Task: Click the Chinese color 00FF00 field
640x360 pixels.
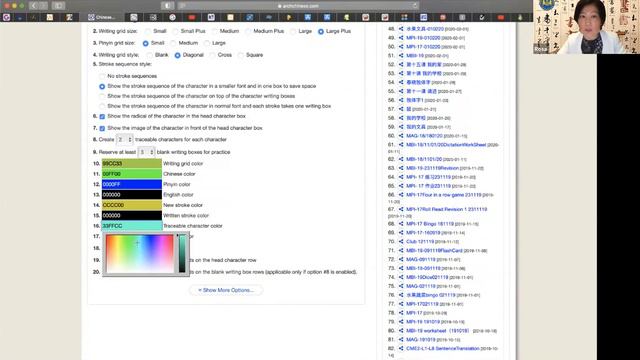Action: (x=131, y=174)
